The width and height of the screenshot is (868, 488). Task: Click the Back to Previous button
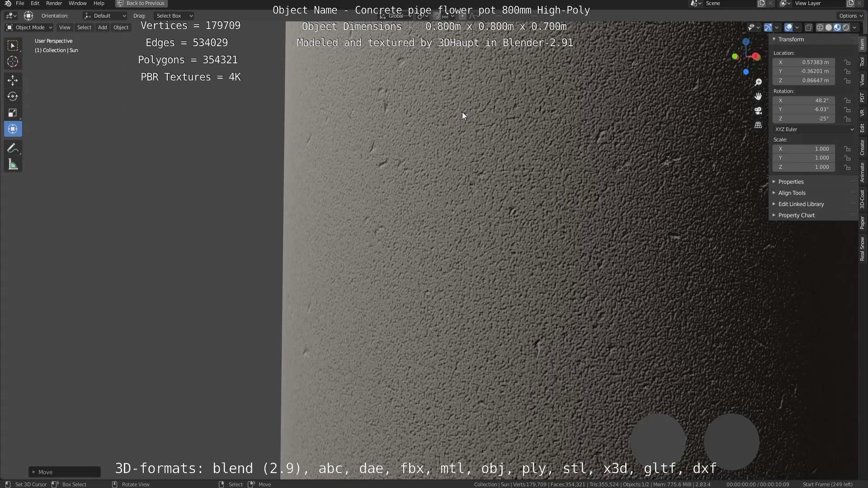tap(141, 3)
